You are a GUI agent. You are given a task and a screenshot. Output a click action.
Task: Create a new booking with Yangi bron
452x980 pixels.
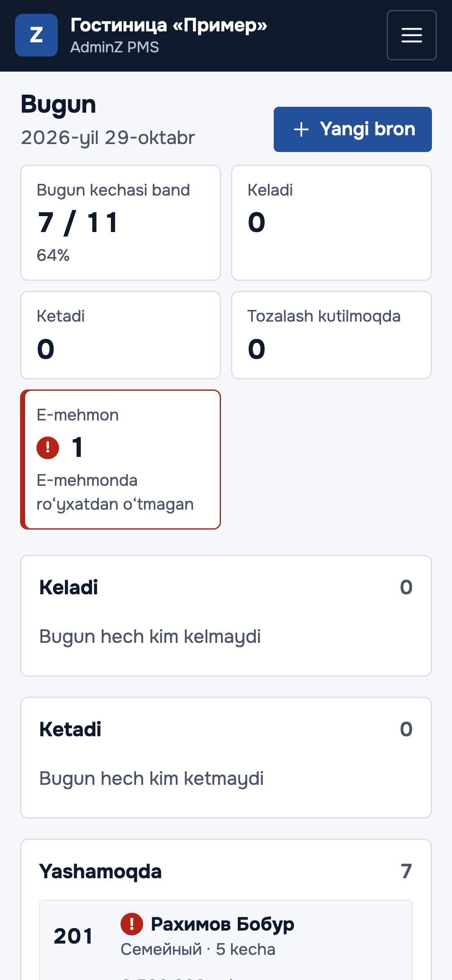(353, 129)
